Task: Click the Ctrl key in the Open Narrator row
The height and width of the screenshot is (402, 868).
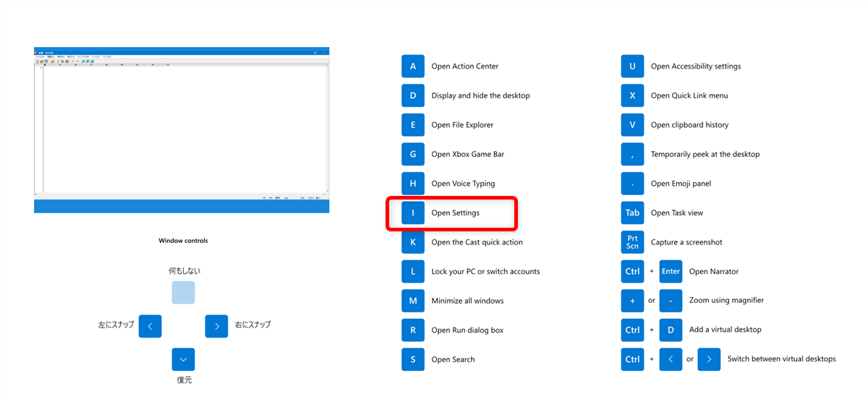Action: [632, 271]
